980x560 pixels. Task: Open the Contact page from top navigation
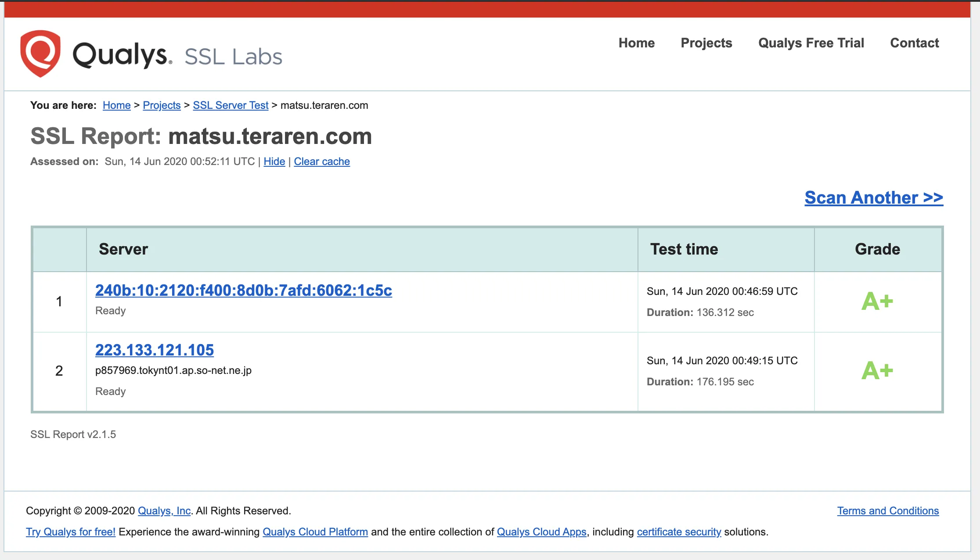pyautogui.click(x=914, y=43)
